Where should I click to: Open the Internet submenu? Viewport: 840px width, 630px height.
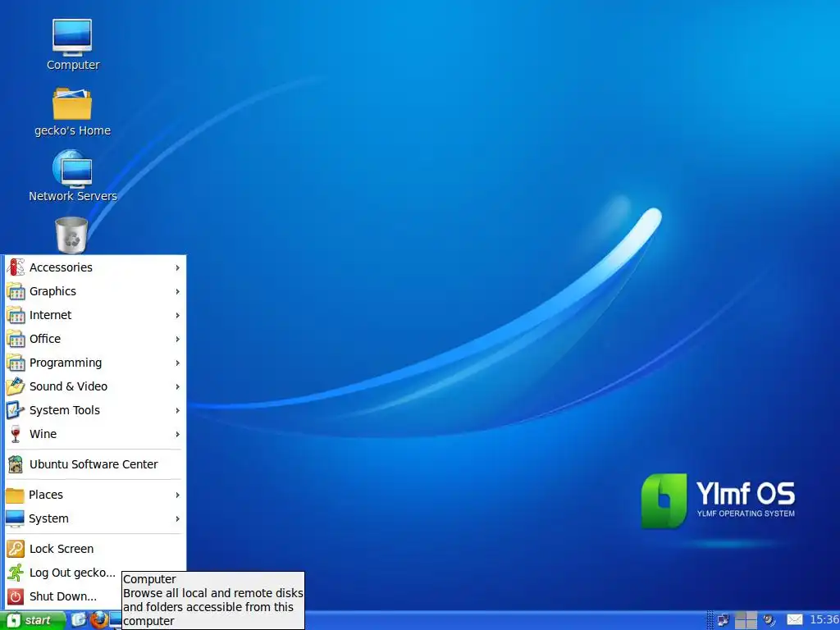point(95,315)
